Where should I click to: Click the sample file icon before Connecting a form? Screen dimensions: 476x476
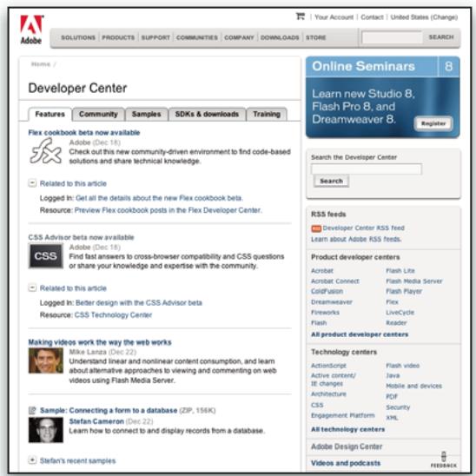pyautogui.click(x=32, y=411)
